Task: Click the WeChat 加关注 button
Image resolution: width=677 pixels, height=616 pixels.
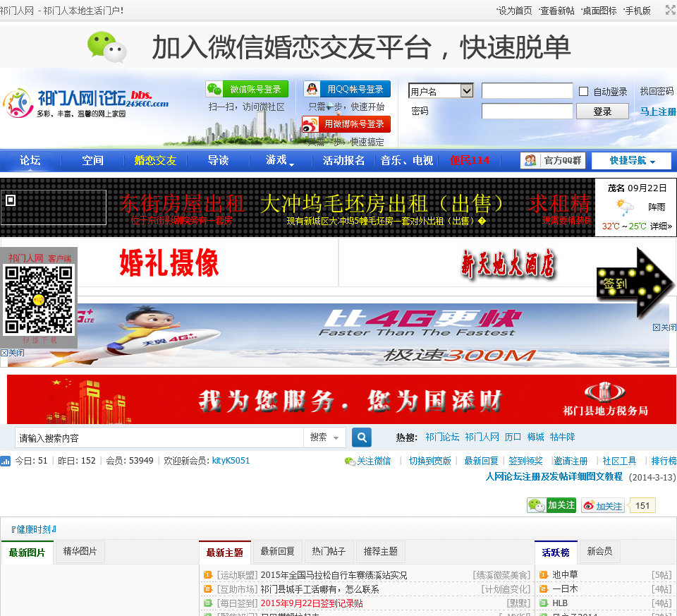Action: click(551, 505)
